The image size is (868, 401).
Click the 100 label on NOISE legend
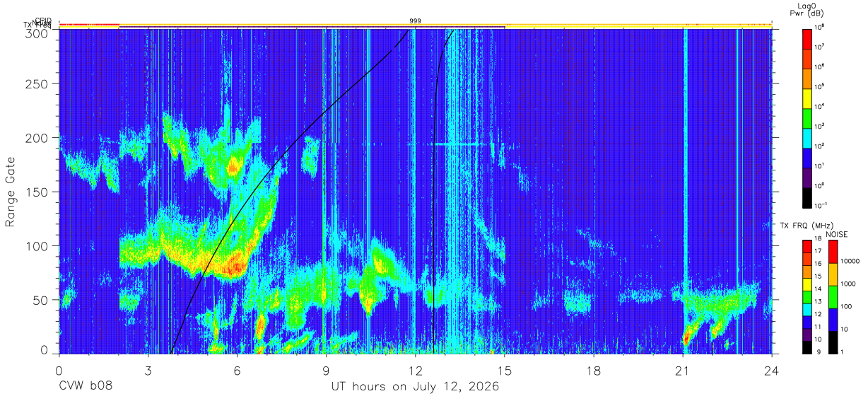[848, 306]
